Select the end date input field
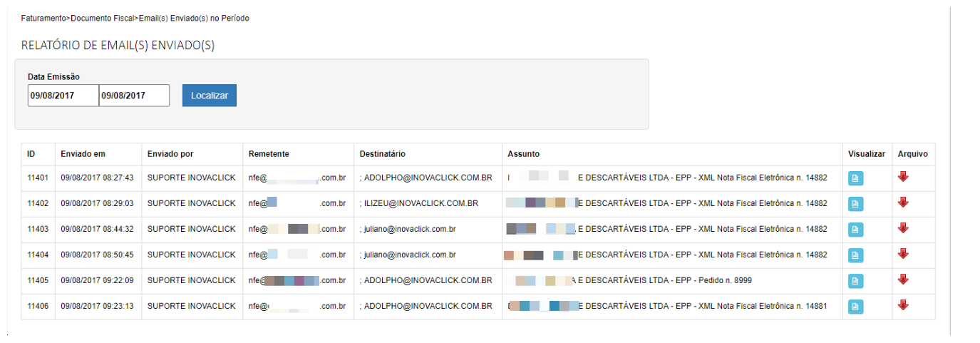 point(134,96)
